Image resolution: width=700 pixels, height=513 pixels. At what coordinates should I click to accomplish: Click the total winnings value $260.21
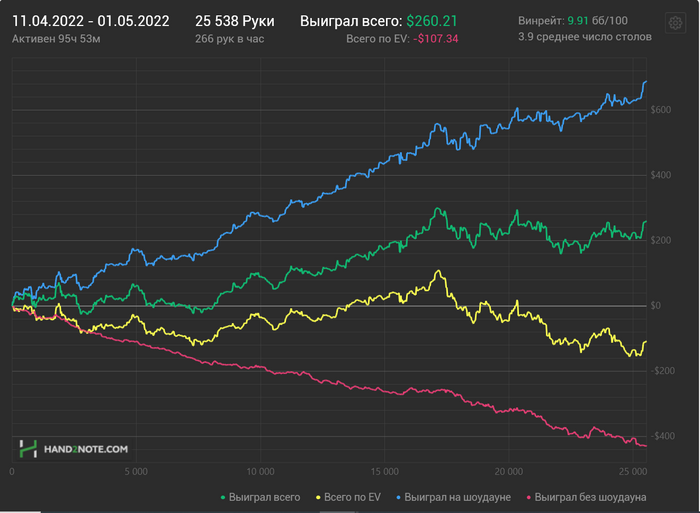[x=432, y=21]
